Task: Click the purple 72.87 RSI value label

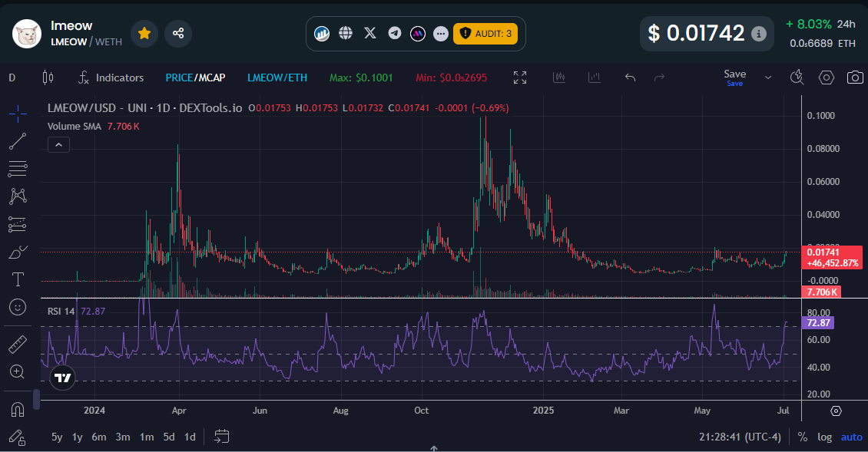Action: (x=818, y=322)
